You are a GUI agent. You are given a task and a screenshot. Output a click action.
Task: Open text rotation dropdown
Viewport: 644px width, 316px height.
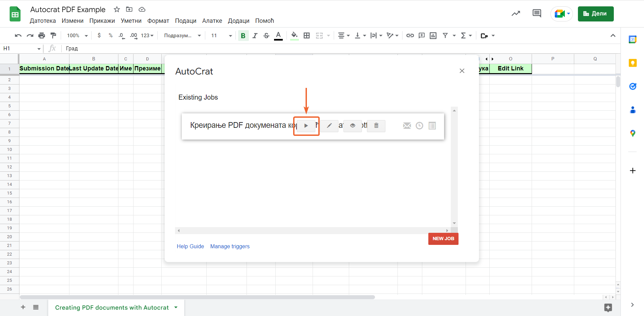tap(392, 36)
